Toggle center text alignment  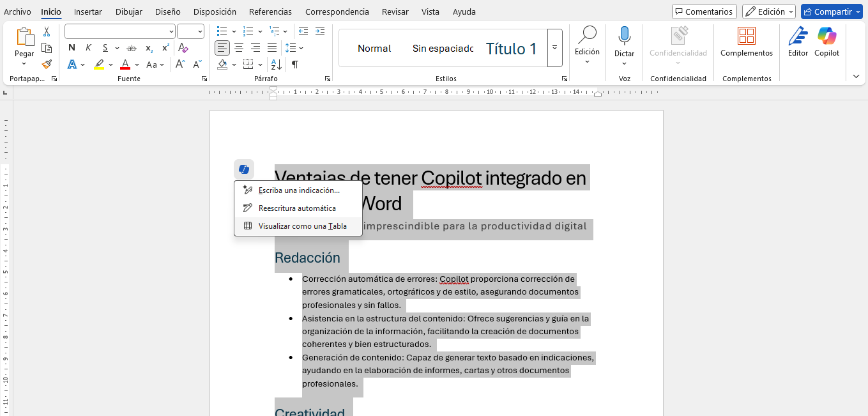[x=239, y=48]
